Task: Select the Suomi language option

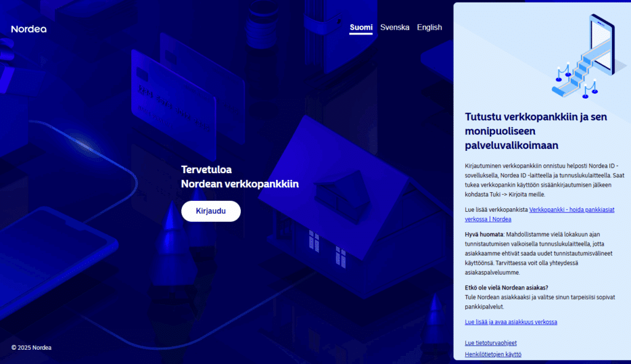Action: coord(360,28)
